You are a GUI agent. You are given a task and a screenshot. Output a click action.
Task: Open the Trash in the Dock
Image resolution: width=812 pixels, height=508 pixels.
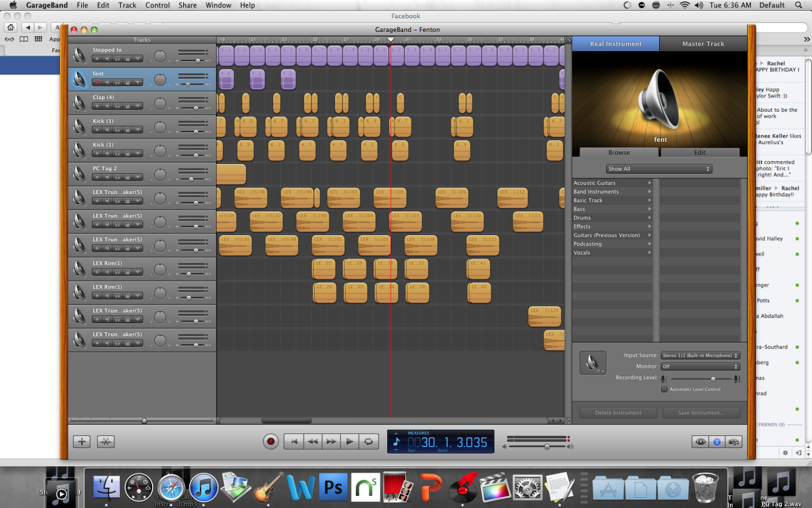(x=705, y=487)
